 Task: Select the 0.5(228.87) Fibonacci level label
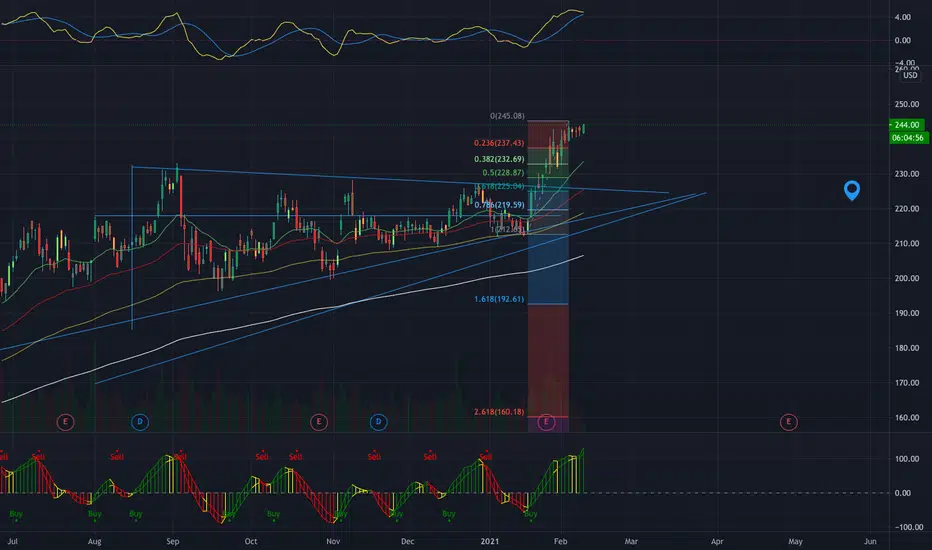(x=503, y=173)
